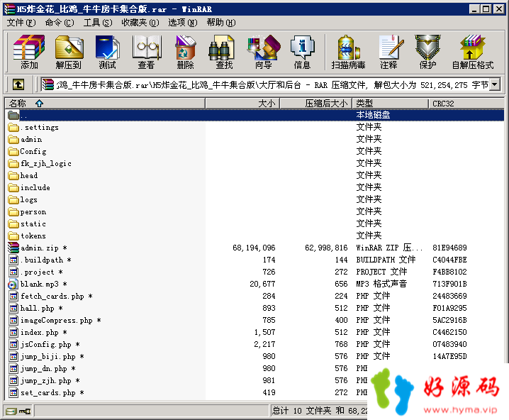Viewport: 509px width, 420px height.
Task: Sort by Packed size (压缩后大小) header
Action: click(316, 104)
